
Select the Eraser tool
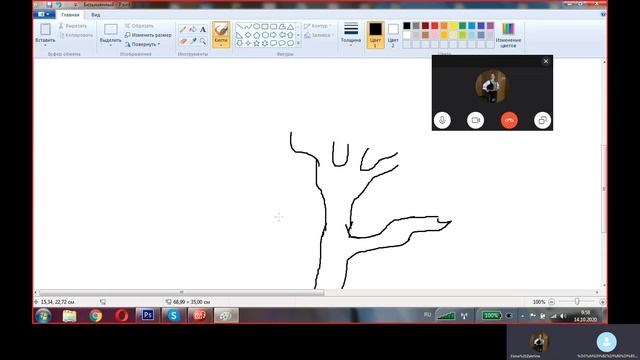pyautogui.click(x=182, y=41)
